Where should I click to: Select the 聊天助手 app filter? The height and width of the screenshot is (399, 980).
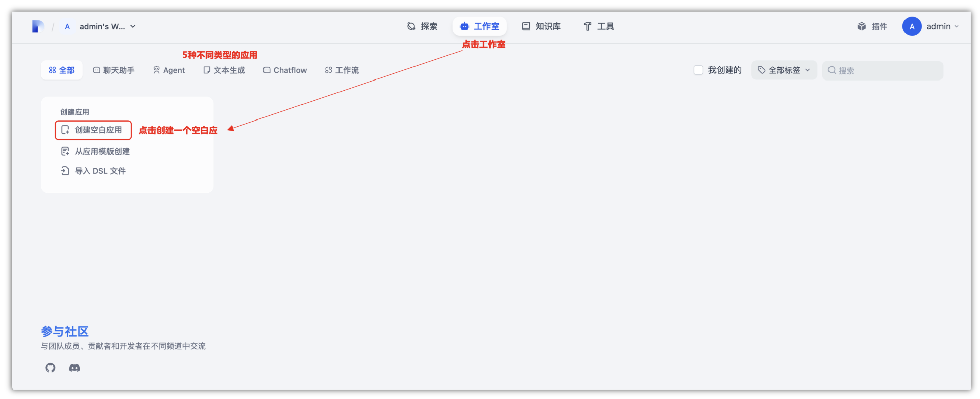(114, 70)
